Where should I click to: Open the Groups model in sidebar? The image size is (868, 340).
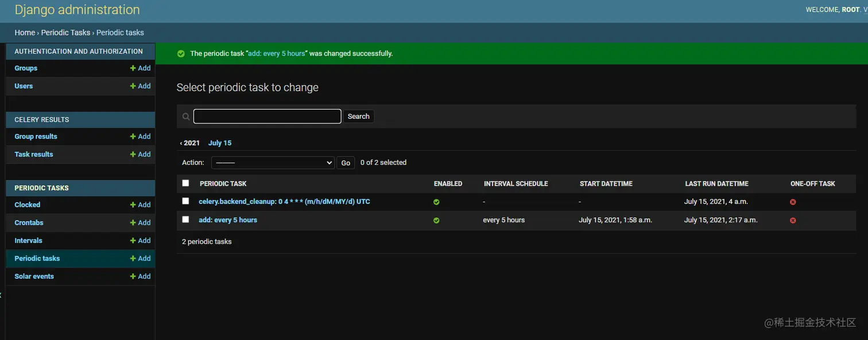click(x=26, y=68)
